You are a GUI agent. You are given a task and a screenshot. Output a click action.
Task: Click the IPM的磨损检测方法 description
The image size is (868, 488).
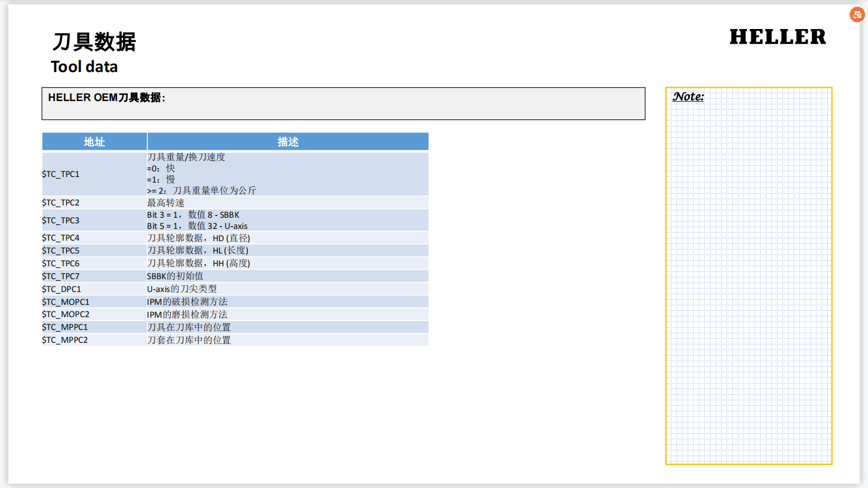tap(188, 314)
